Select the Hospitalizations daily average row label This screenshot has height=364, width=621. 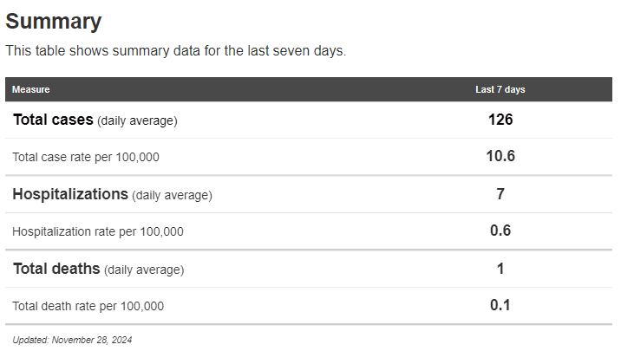[112, 195]
